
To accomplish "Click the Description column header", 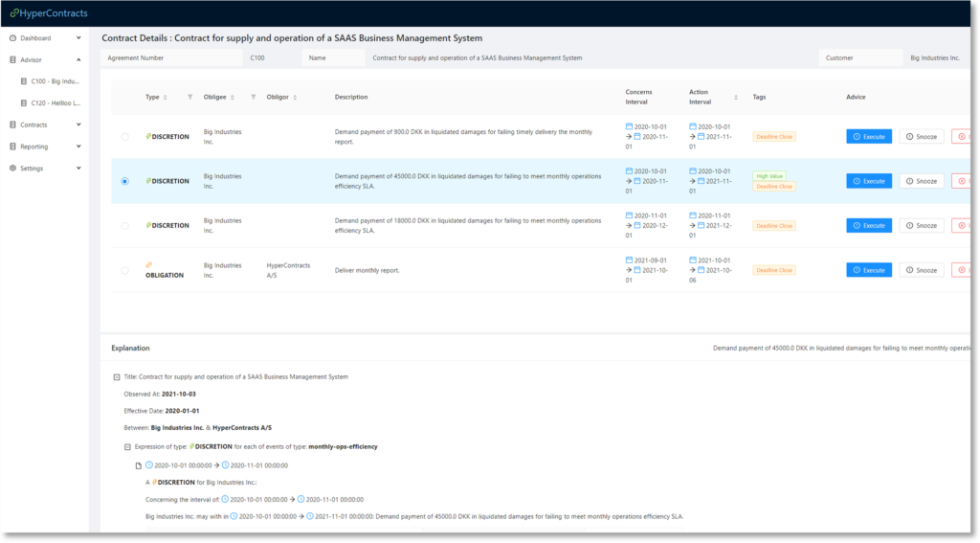I will pos(351,97).
